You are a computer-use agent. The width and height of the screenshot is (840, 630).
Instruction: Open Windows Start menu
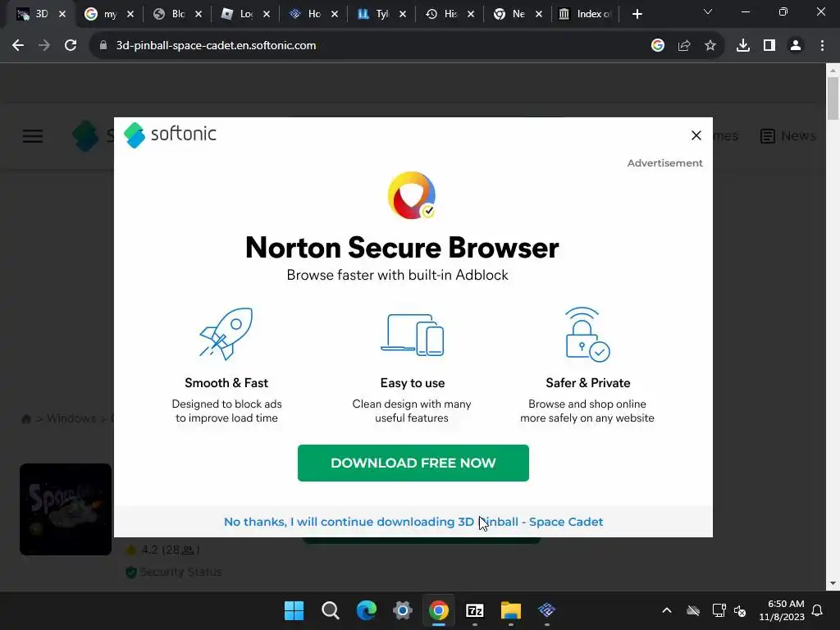click(x=294, y=610)
